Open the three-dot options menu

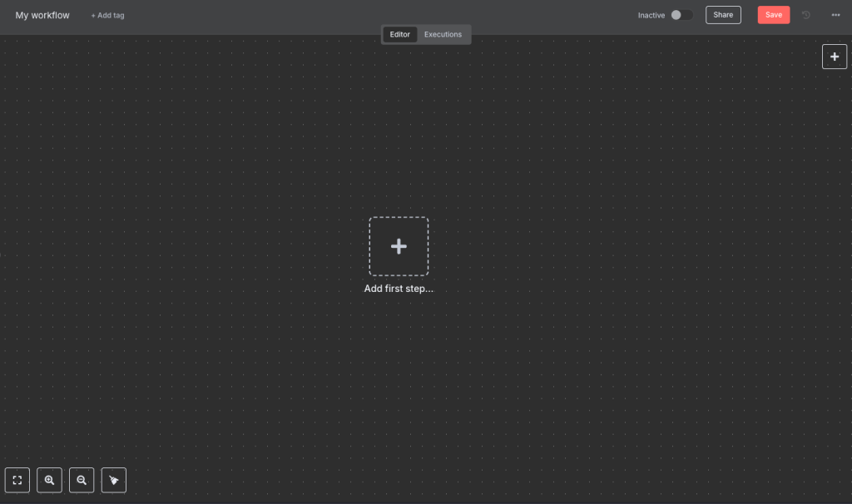pyautogui.click(x=835, y=15)
